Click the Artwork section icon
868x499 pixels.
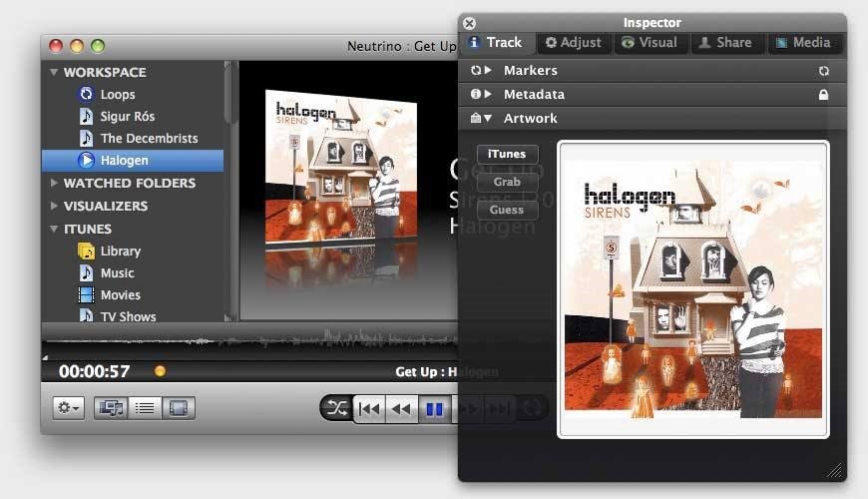[x=476, y=118]
